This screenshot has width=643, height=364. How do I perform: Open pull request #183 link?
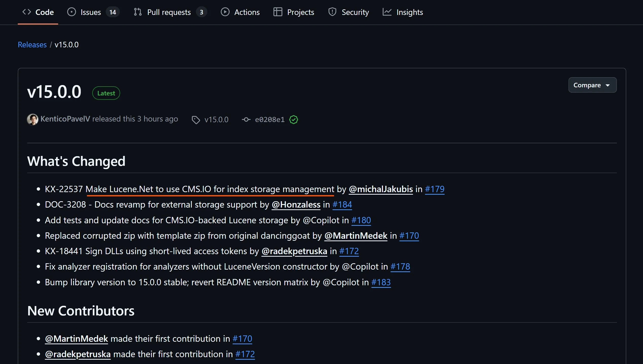click(x=381, y=282)
